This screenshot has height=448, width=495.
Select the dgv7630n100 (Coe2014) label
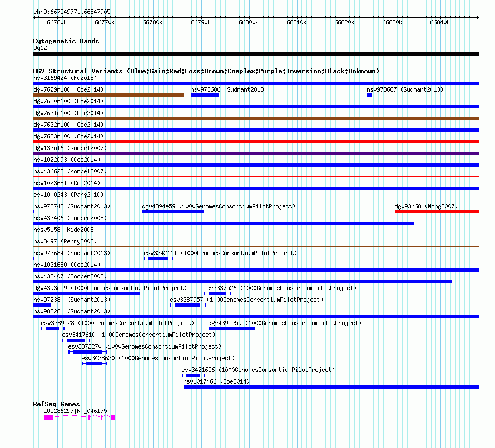pyautogui.click(x=68, y=101)
